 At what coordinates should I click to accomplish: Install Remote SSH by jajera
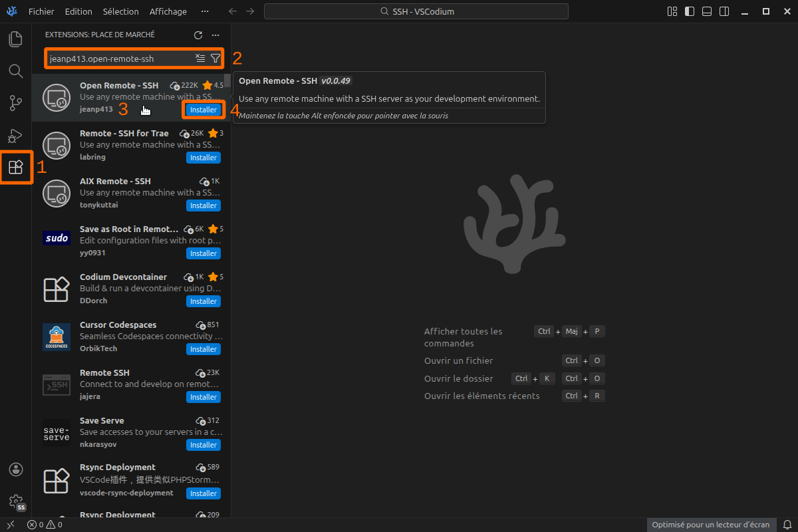click(x=203, y=397)
